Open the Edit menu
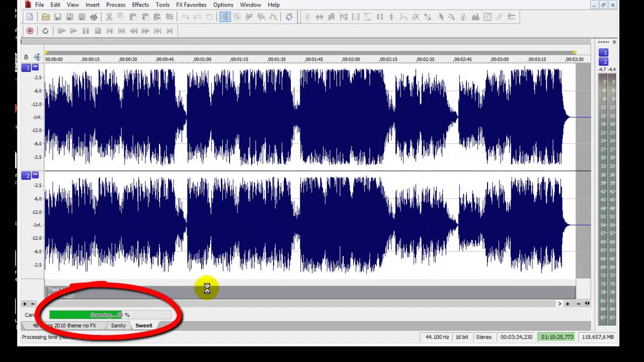This screenshot has height=362, width=644. click(x=55, y=5)
